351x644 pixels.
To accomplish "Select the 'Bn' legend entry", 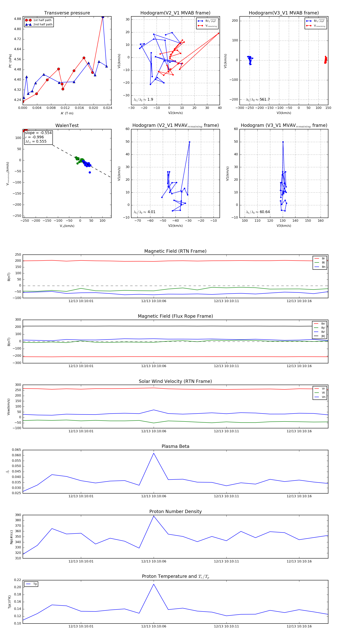I will coord(320,267).
